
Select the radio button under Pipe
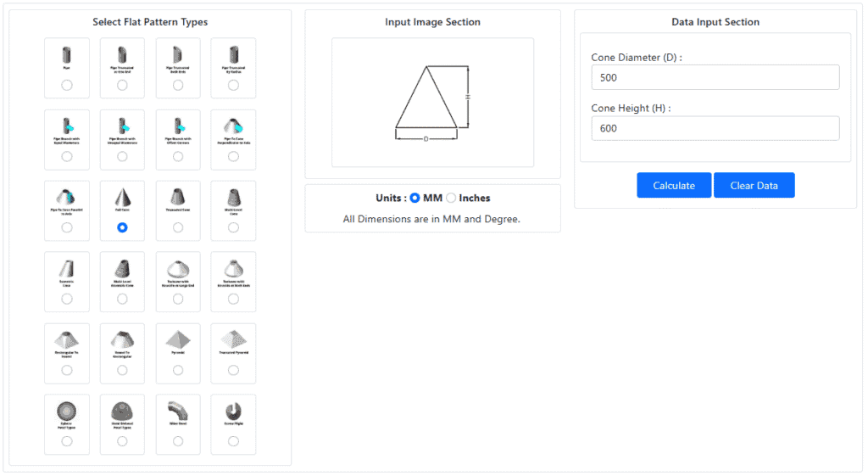point(66,85)
